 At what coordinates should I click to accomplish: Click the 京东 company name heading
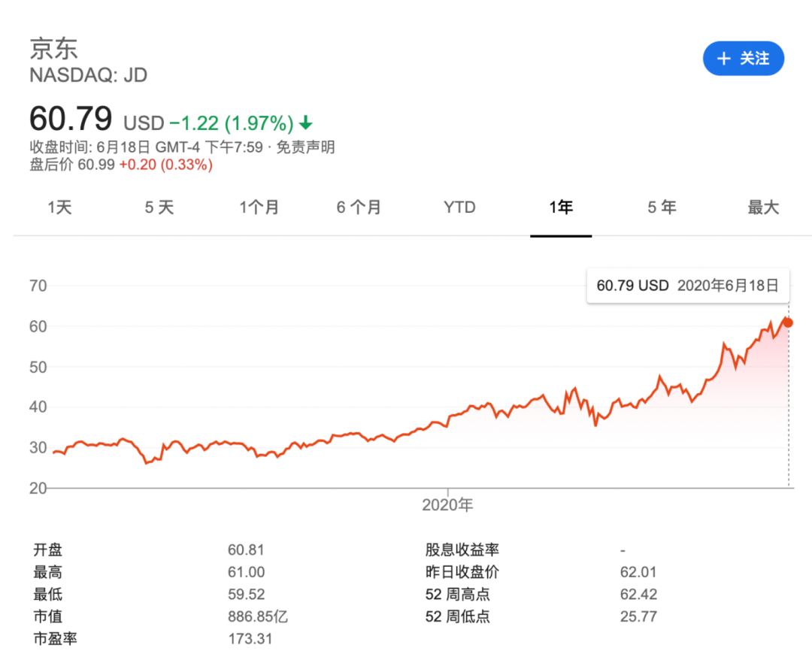pyautogui.click(x=53, y=48)
